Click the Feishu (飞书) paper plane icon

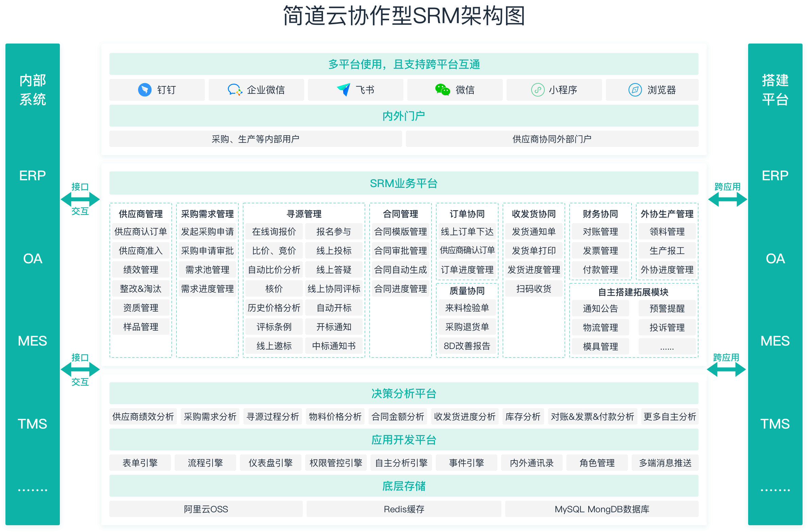(343, 89)
